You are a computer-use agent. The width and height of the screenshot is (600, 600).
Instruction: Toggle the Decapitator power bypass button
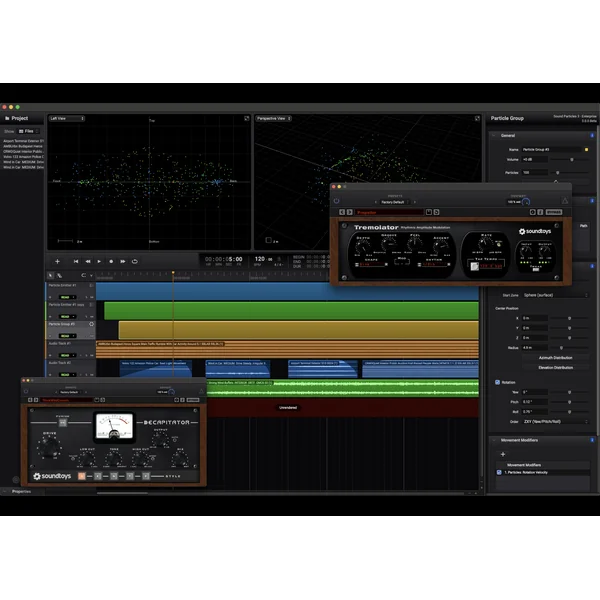26,391
